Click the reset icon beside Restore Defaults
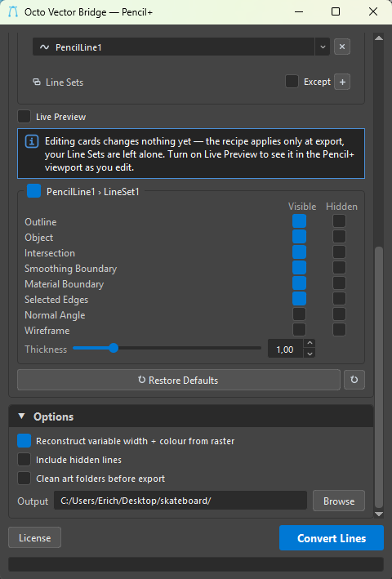Image resolution: width=392 pixels, height=579 pixels. click(354, 380)
